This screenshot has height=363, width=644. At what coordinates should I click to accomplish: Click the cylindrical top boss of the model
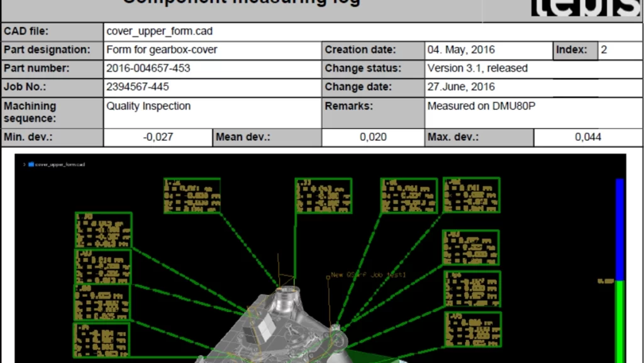[x=286, y=299]
